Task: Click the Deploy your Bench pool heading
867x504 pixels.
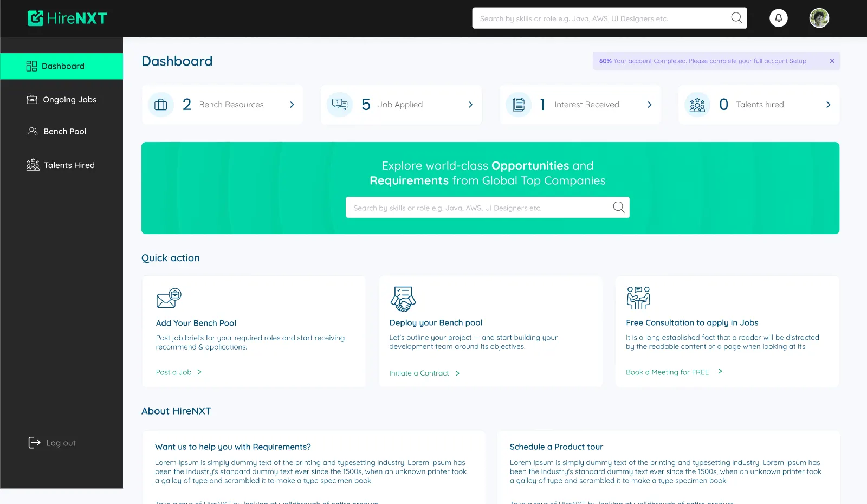Action: click(x=436, y=322)
